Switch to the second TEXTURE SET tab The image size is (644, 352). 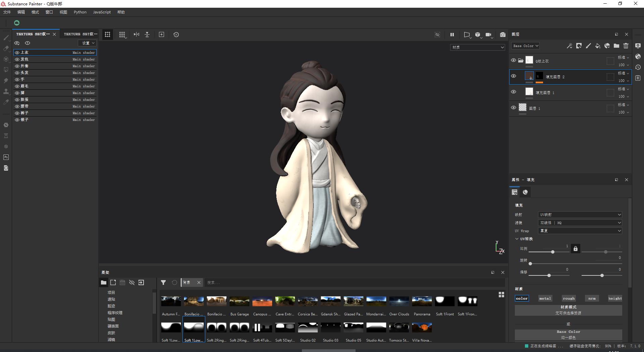80,34
